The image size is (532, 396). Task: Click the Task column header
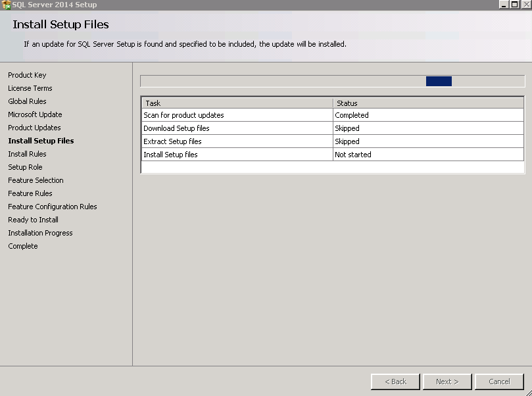click(x=237, y=103)
